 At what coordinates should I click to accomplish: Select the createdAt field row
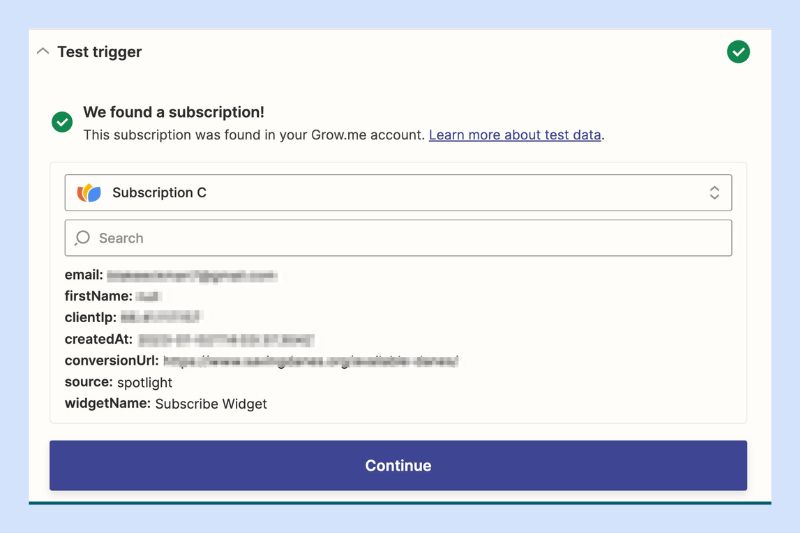[x=189, y=339]
